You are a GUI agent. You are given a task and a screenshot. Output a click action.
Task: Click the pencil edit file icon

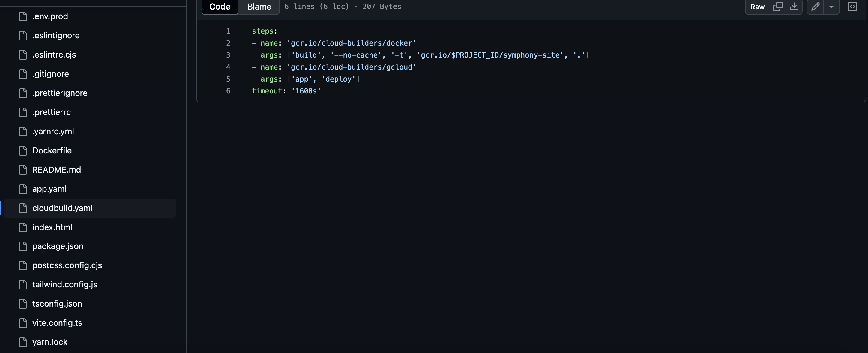tap(815, 7)
